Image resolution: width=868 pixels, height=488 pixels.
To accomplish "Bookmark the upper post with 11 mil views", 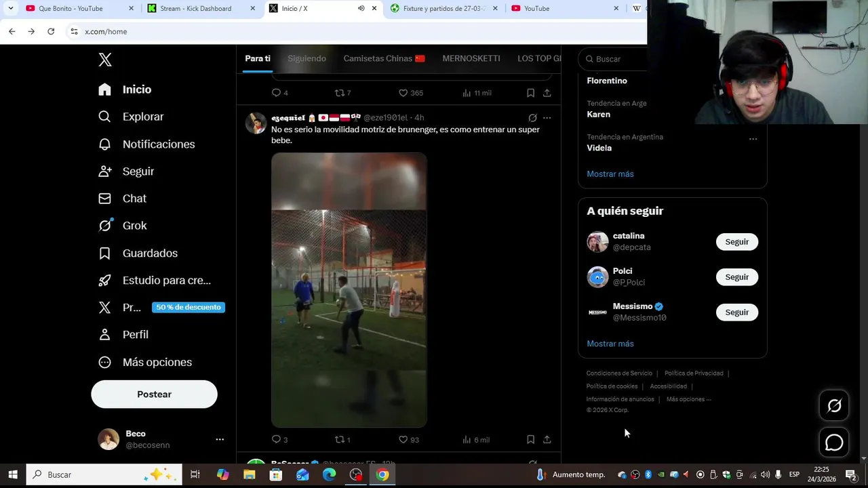I will 530,93.
